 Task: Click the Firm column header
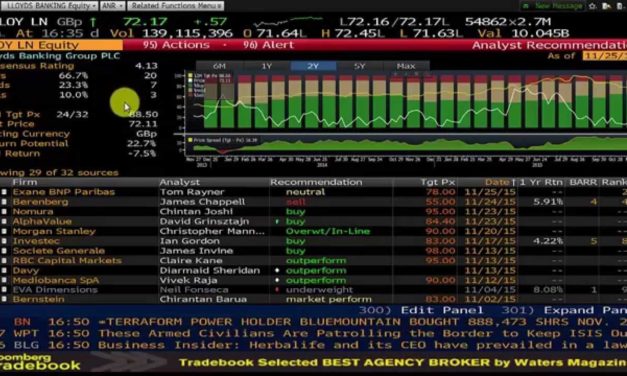(24, 182)
